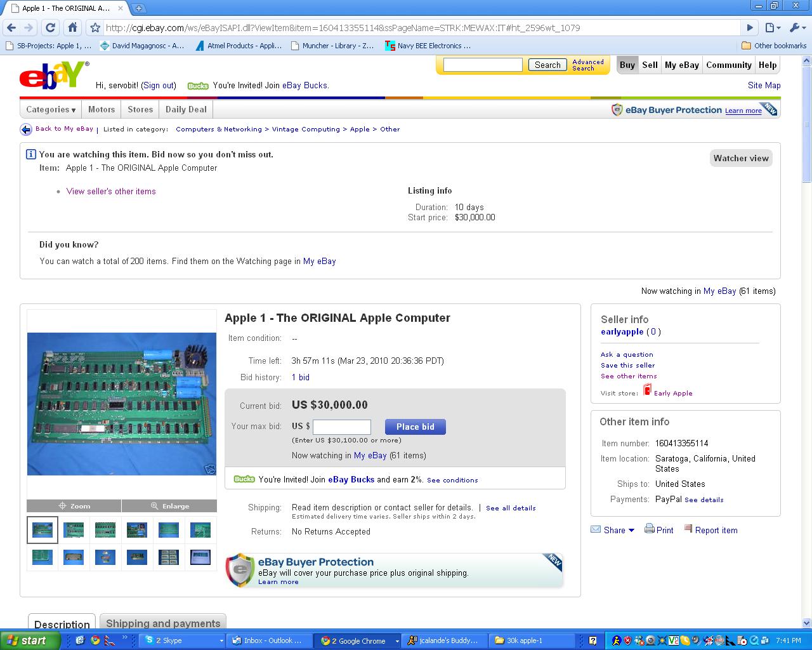Select the last thumbnail in the bottom row
Viewport: 812px width, 650px height.
coord(200,557)
